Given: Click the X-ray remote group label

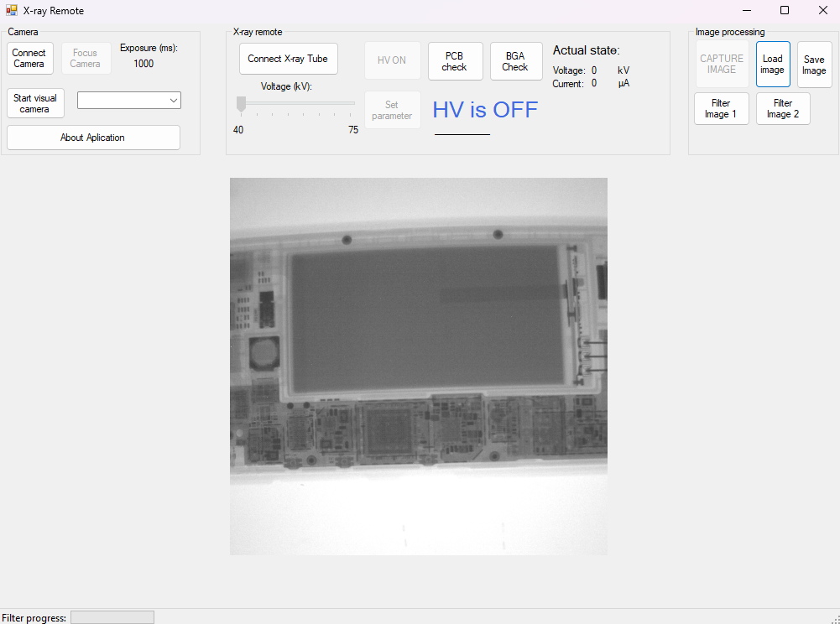Looking at the screenshot, I should (258, 32).
